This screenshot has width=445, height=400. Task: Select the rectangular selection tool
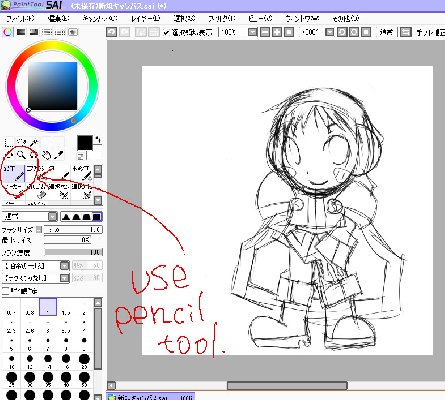(x=8, y=143)
